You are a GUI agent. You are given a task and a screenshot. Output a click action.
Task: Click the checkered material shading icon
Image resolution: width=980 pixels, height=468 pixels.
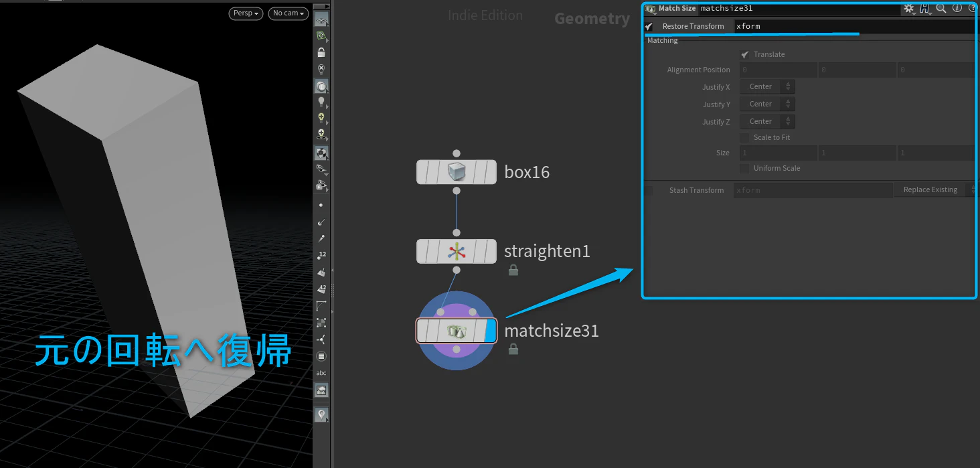[321, 152]
